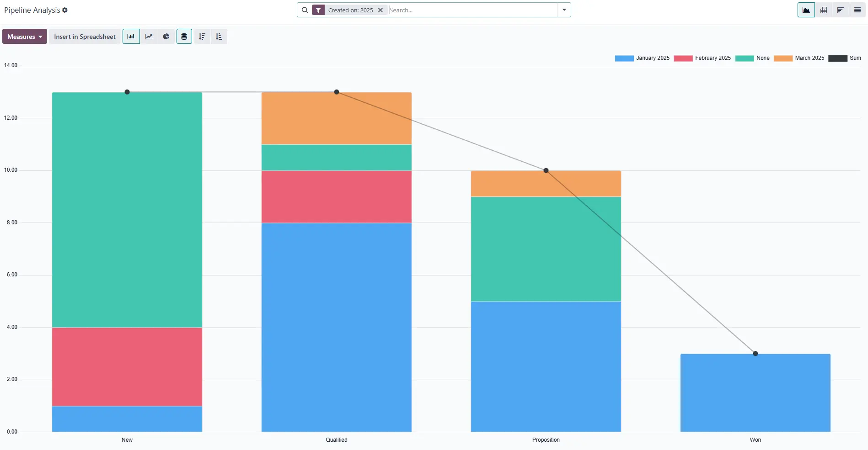Click the Created on: 2025 facet label

click(x=350, y=10)
